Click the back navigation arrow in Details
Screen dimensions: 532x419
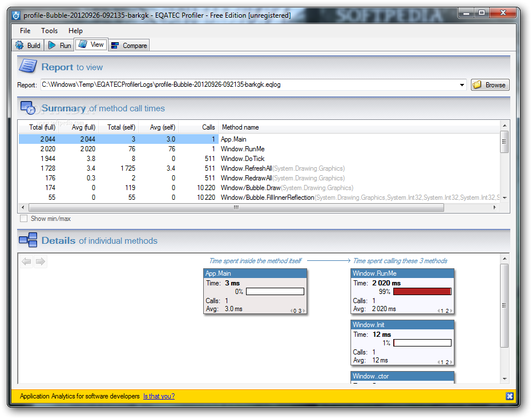coord(26,261)
